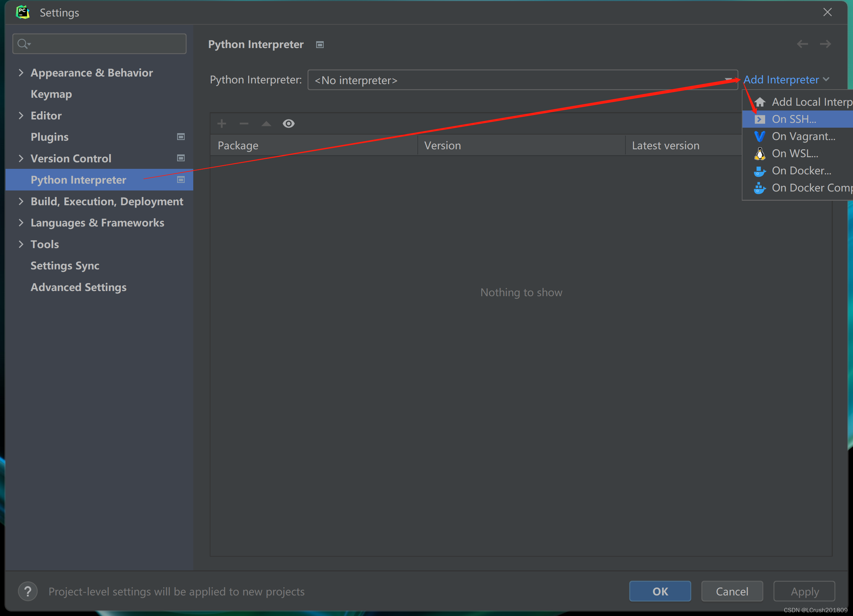Click project-level icon beside Python Interpreter heading
This screenshot has width=853, height=616.
(x=320, y=45)
